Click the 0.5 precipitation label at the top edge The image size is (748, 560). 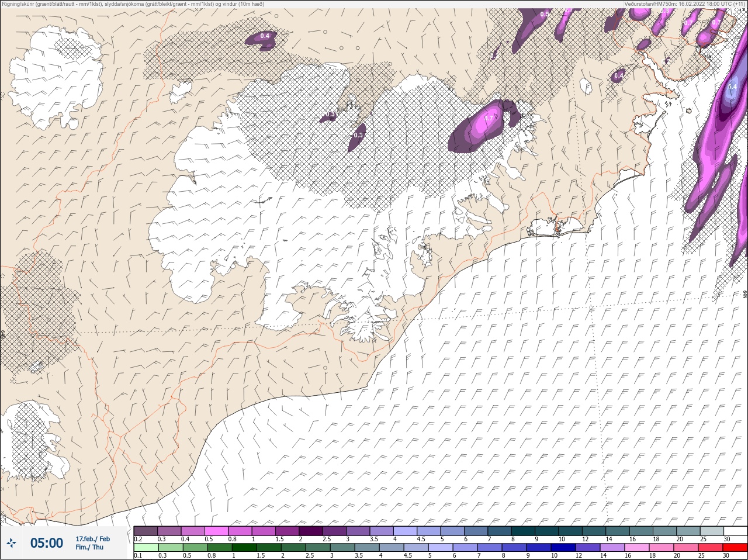(545, 13)
